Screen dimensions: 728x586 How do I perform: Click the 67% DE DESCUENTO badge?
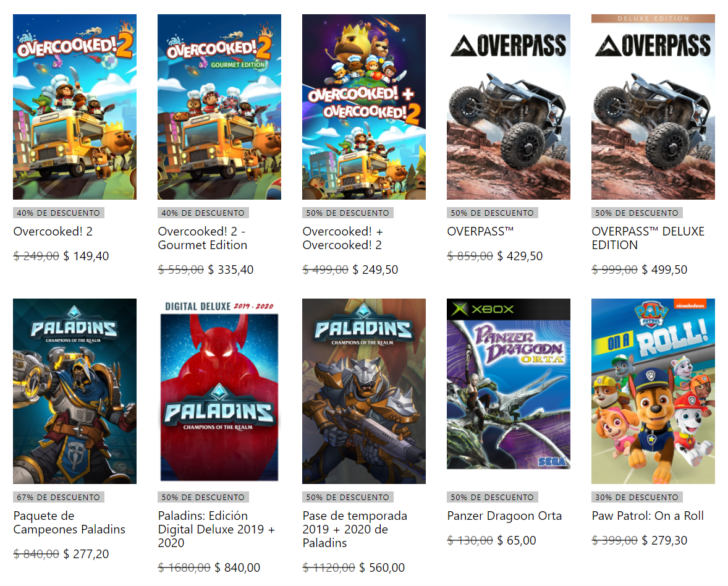pos(59,498)
